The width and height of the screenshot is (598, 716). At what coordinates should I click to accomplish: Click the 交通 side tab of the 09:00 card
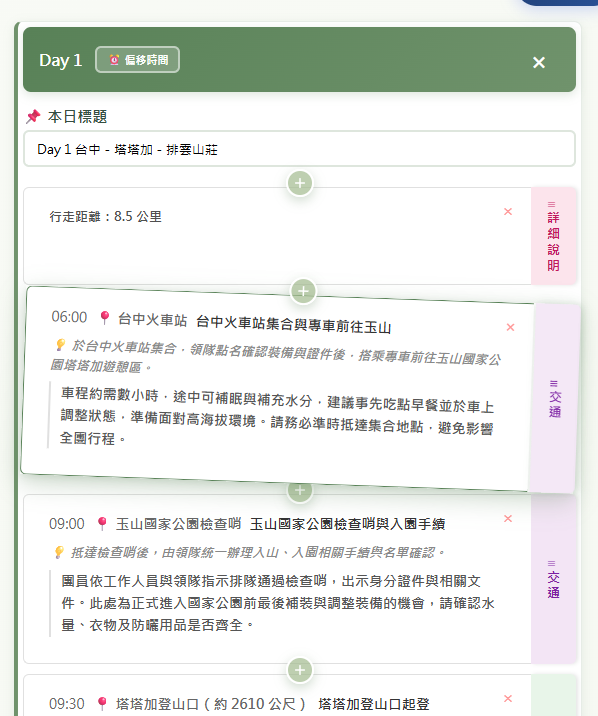(553, 579)
